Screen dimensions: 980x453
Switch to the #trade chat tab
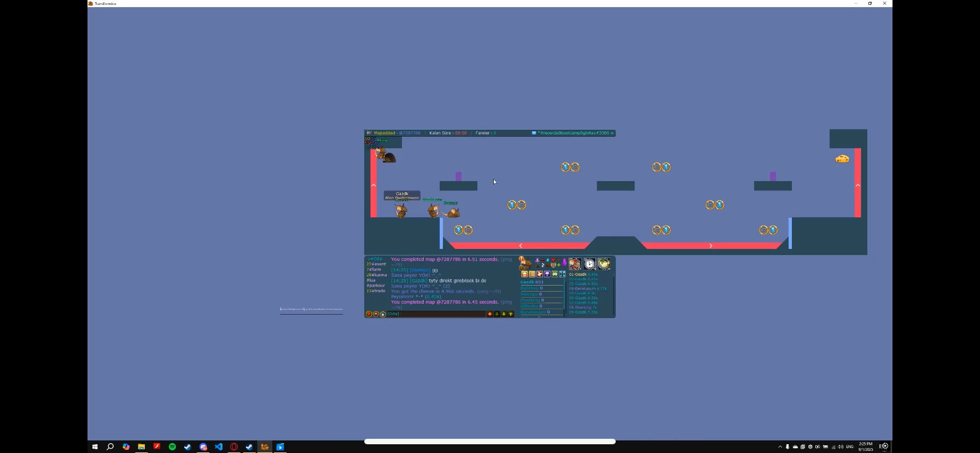pos(376,291)
